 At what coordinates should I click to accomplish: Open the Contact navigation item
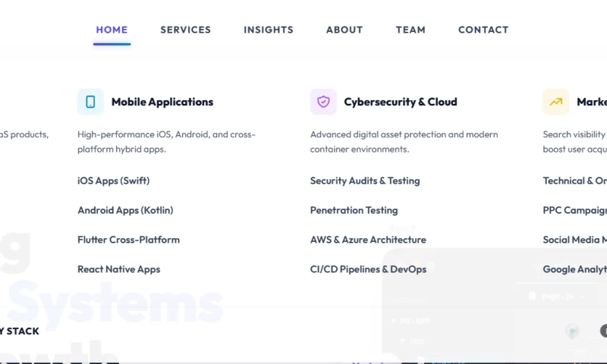pyautogui.click(x=483, y=30)
